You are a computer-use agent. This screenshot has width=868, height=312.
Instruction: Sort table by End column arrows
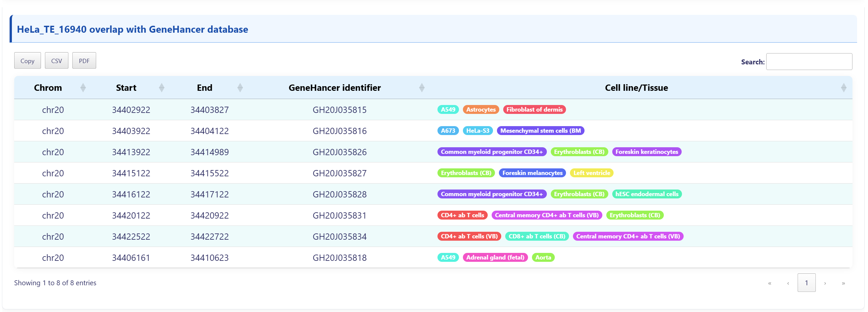coord(240,88)
